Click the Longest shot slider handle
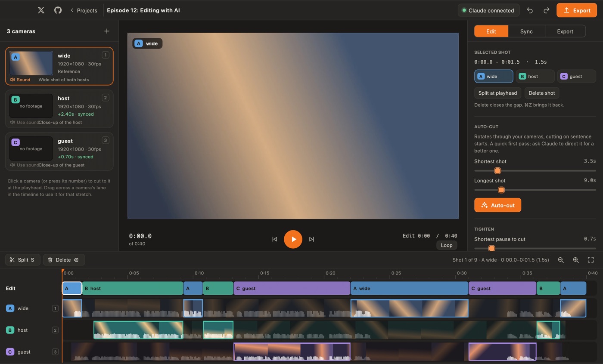603x364 pixels. (501, 190)
